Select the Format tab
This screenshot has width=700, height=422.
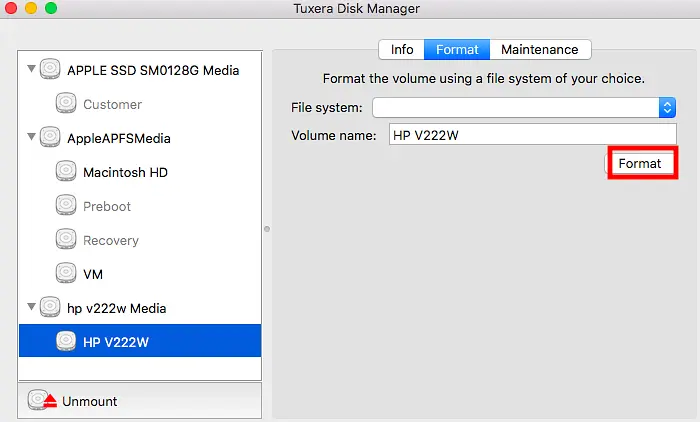click(x=457, y=50)
